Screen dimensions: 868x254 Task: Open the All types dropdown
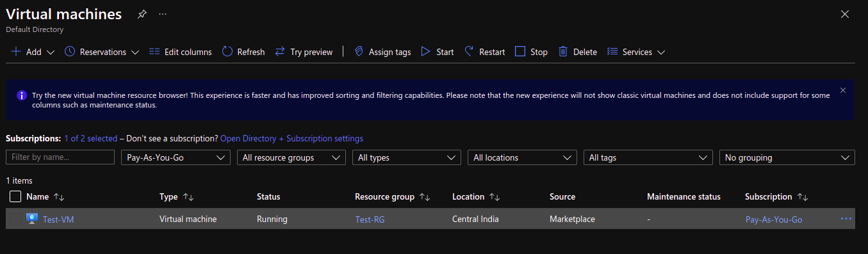[x=407, y=157]
